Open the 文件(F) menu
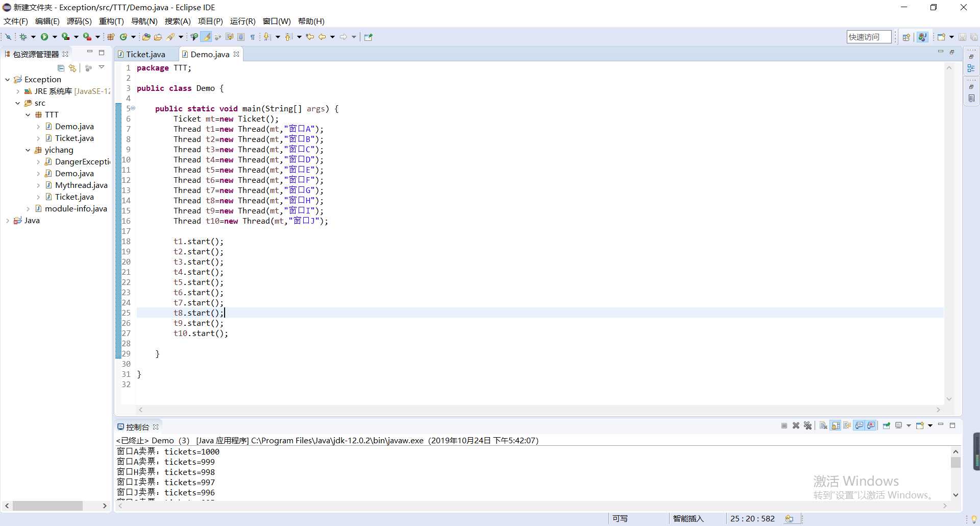The image size is (980, 526). point(16,21)
